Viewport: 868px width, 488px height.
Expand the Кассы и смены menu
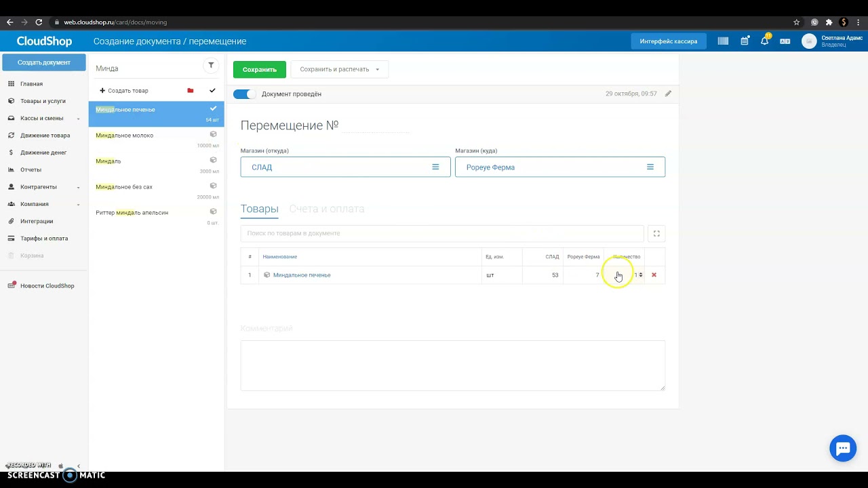(44, 118)
